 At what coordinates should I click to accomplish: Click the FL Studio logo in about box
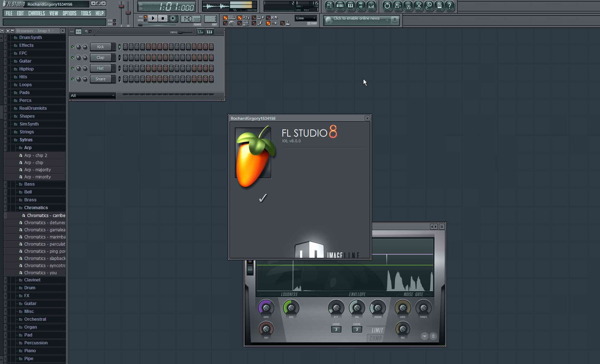pyautogui.click(x=255, y=156)
